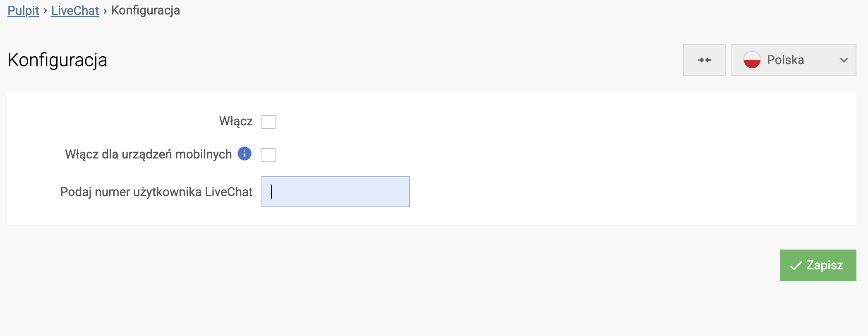Save settings with the Zapisz button
Screen dimensions: 868x336
818,265
